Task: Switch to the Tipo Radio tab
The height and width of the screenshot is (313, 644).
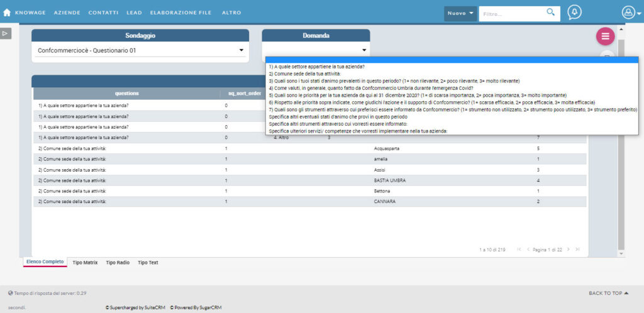Action: point(118,262)
